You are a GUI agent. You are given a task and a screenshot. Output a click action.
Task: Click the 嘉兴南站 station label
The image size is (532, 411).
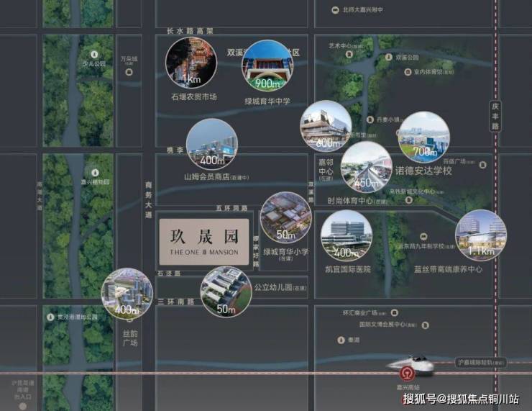pos(408,387)
